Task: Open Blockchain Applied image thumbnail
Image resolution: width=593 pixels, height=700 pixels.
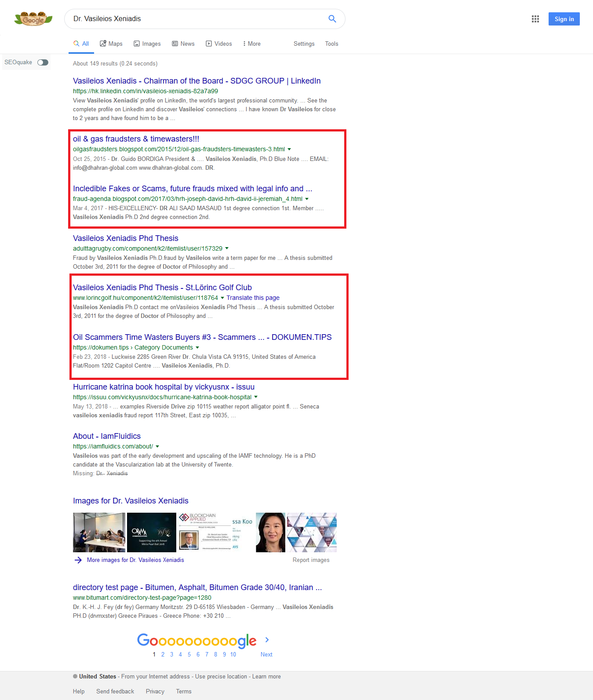Action: (x=205, y=532)
